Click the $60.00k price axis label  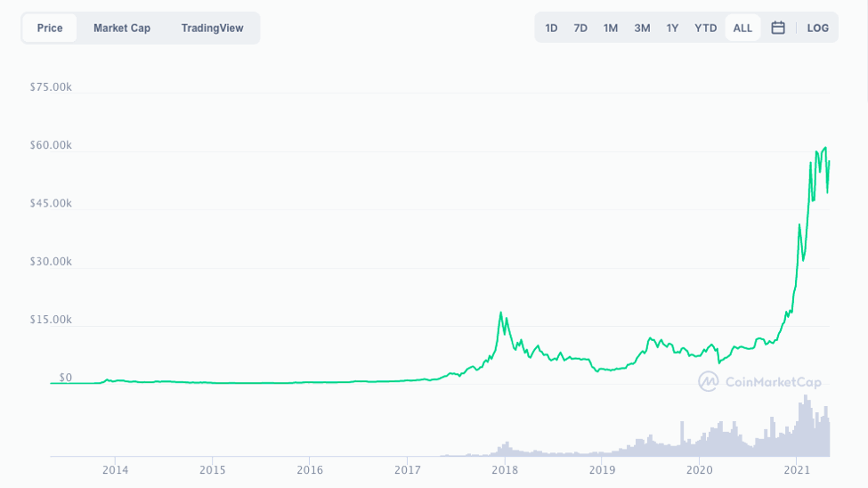coord(51,145)
